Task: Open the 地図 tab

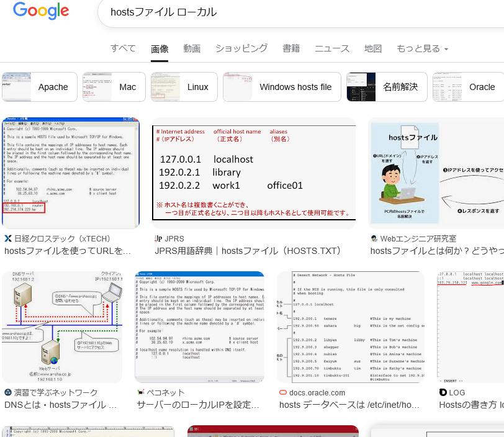Action: [x=373, y=48]
